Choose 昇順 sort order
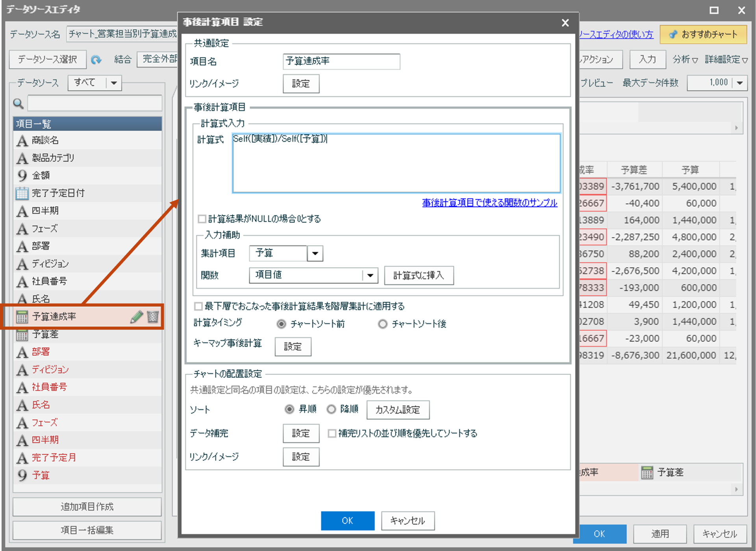Screen dimensions: 756x551 tap(289, 409)
